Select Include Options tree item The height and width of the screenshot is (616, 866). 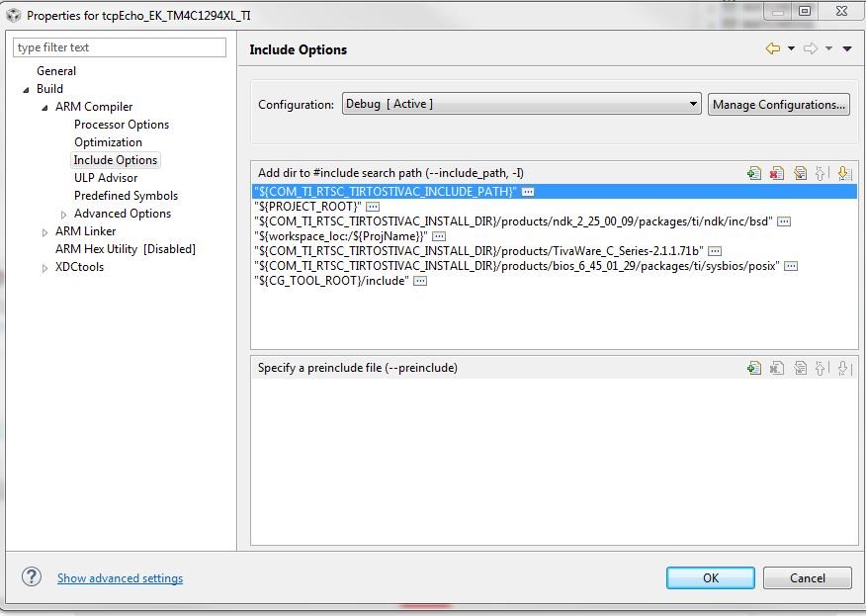pos(116,159)
